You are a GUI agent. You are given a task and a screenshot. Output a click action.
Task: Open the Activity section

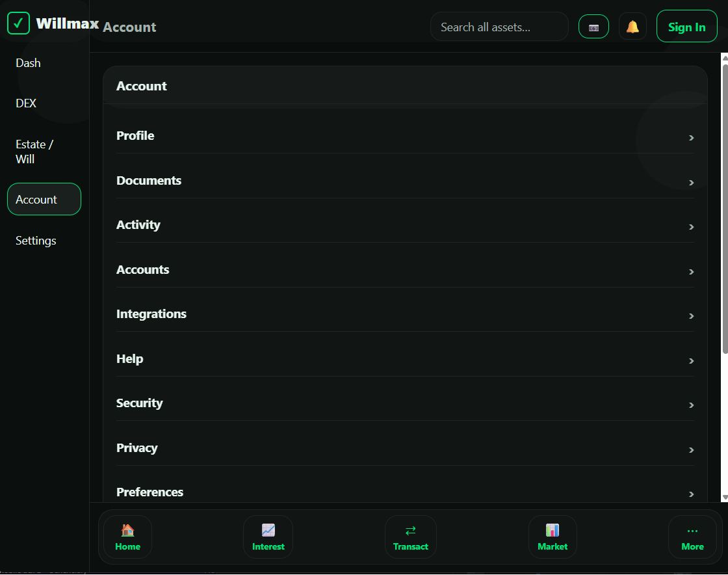click(x=406, y=225)
